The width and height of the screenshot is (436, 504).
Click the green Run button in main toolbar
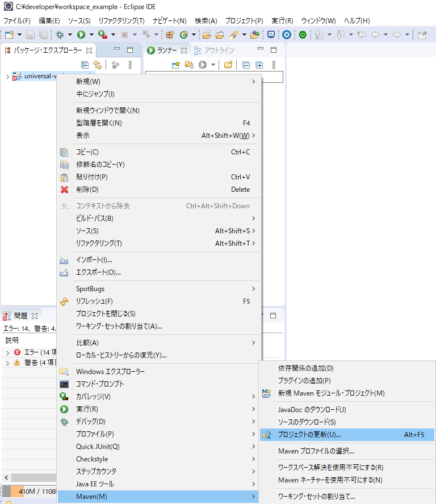point(81,35)
